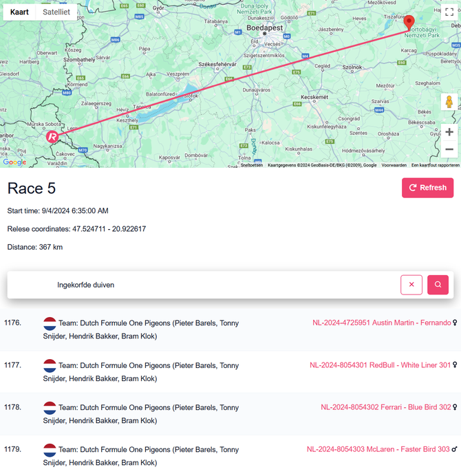Click team name text in row 1176
Viewport: 461px width, 476px height.
pyautogui.click(x=141, y=329)
